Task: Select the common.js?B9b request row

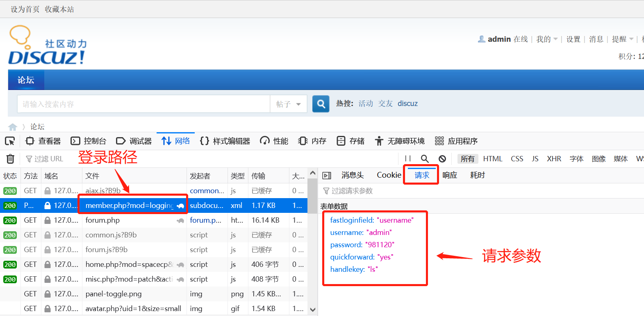Action: (x=154, y=235)
